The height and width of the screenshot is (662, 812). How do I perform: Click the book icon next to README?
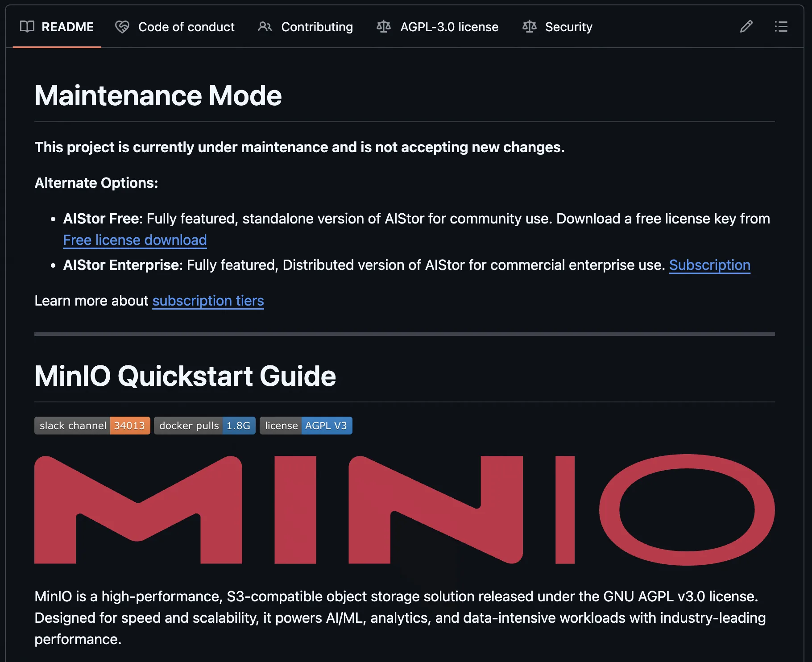[x=26, y=27]
